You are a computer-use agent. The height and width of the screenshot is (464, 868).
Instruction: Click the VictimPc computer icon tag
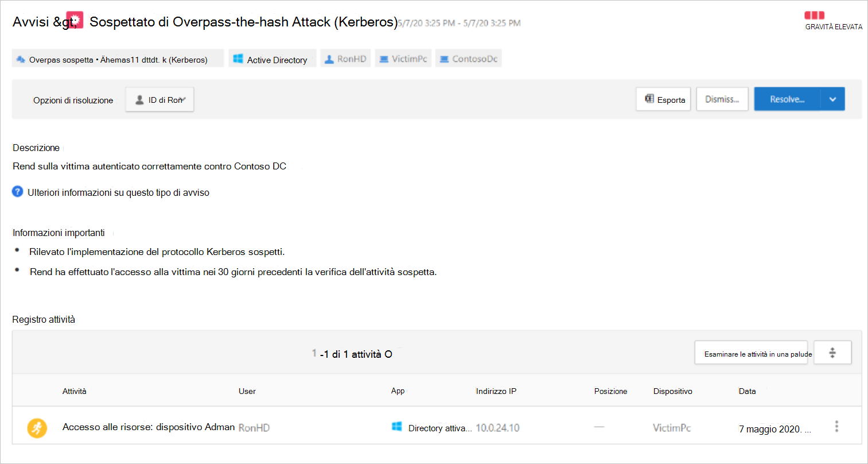click(403, 59)
